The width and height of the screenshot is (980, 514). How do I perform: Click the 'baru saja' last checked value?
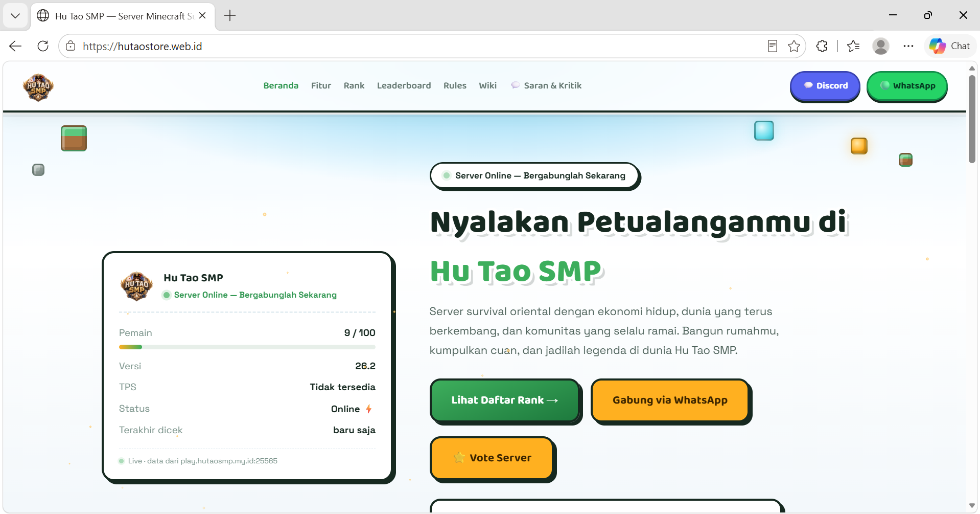[x=354, y=430]
